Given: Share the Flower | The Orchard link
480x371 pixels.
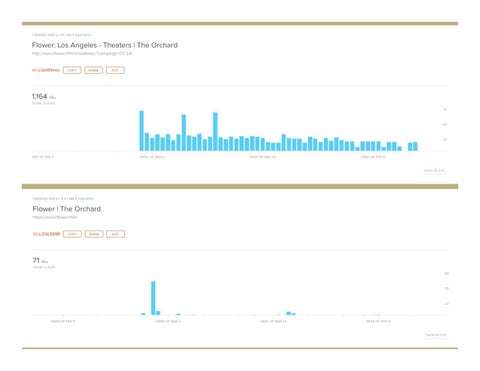Looking at the screenshot, I should [94, 234].
